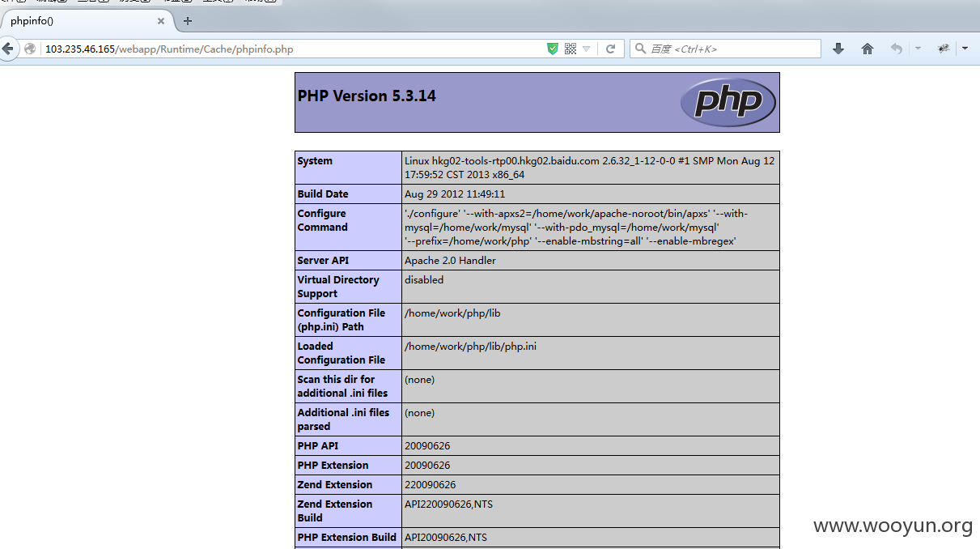Click the PHP Extension Build label
The image size is (980, 549).
(x=347, y=537)
